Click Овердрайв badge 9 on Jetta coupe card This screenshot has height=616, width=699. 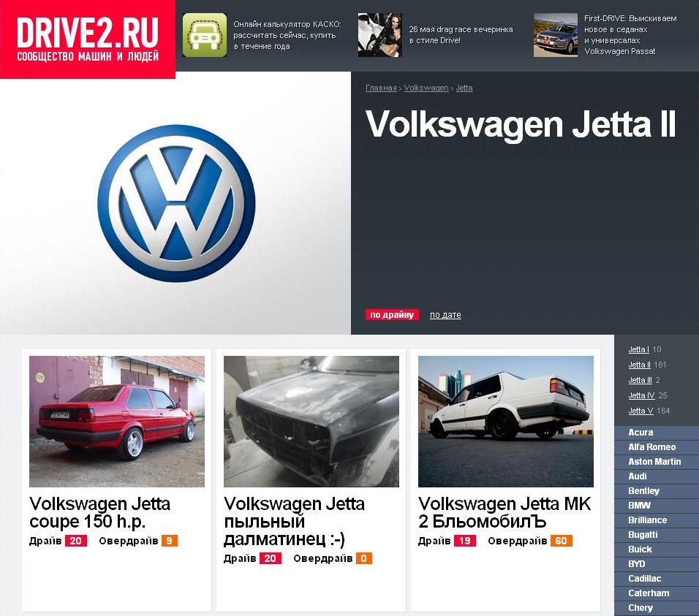[170, 541]
